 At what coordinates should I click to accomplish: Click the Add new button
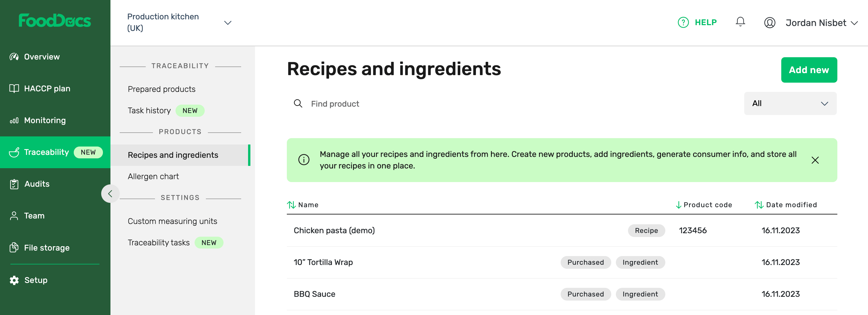click(x=809, y=70)
